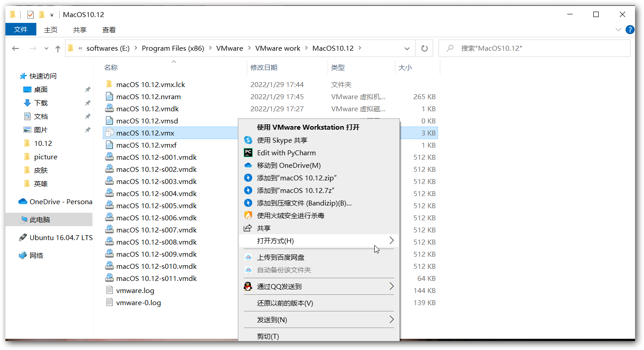This screenshot has height=350, width=644.
Task: Click the macOS 10.12-s001.vmdk disk icon
Action: coord(109,157)
